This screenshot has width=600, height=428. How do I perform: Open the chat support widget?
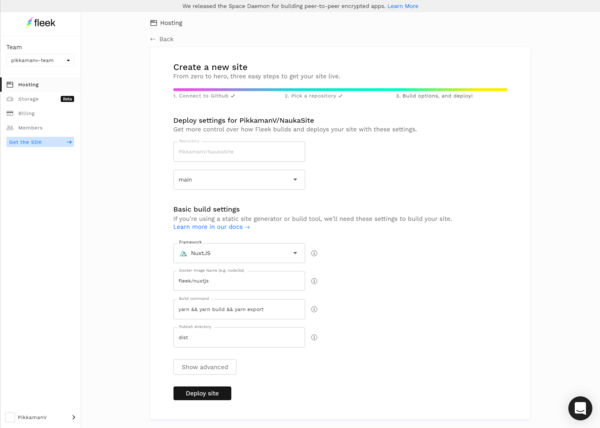click(x=580, y=408)
